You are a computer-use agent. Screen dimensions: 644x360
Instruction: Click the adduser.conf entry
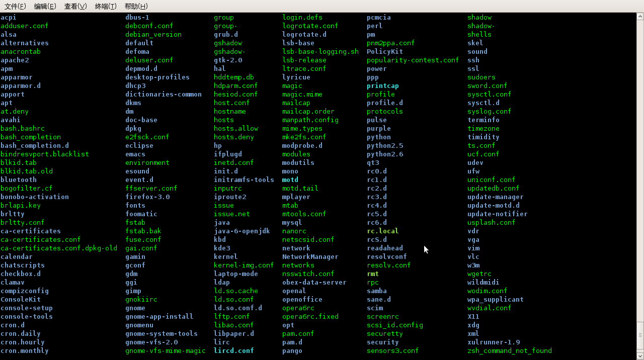25,26
